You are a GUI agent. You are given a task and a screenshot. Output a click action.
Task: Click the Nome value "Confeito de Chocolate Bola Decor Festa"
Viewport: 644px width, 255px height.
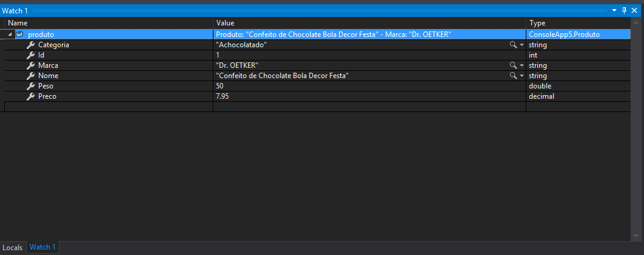click(282, 76)
